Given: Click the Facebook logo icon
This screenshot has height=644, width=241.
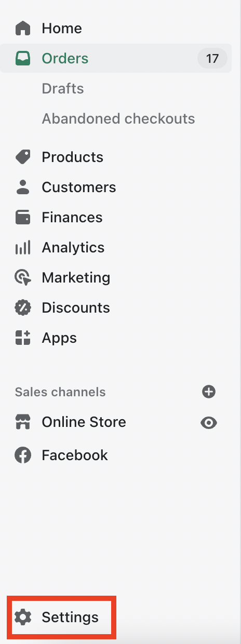Looking at the screenshot, I should [23, 455].
